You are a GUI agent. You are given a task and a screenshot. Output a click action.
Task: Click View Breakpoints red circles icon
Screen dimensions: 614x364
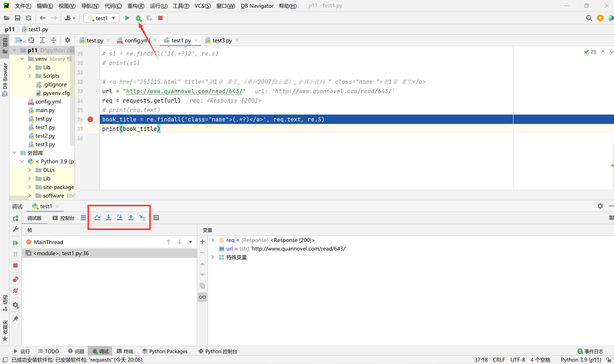(15, 279)
